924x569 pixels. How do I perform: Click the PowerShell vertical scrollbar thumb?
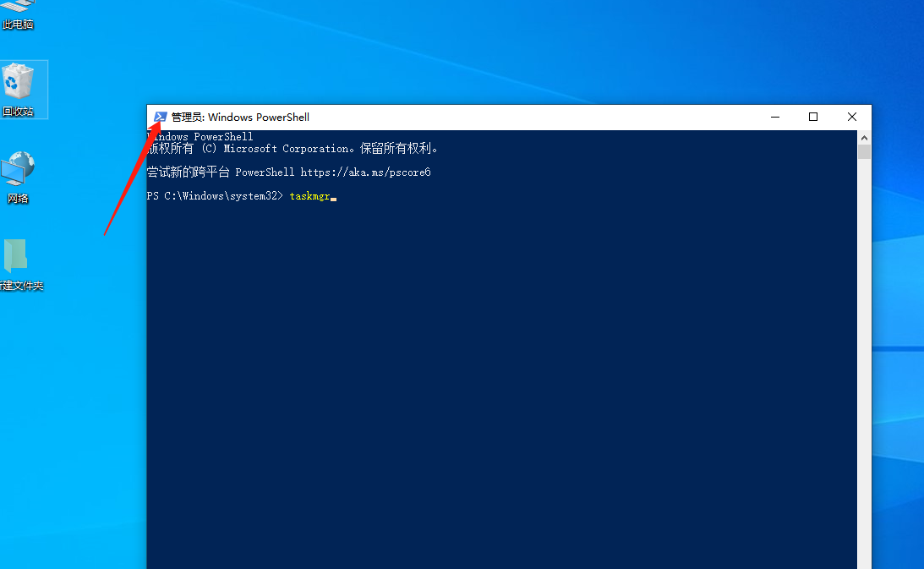(x=864, y=152)
